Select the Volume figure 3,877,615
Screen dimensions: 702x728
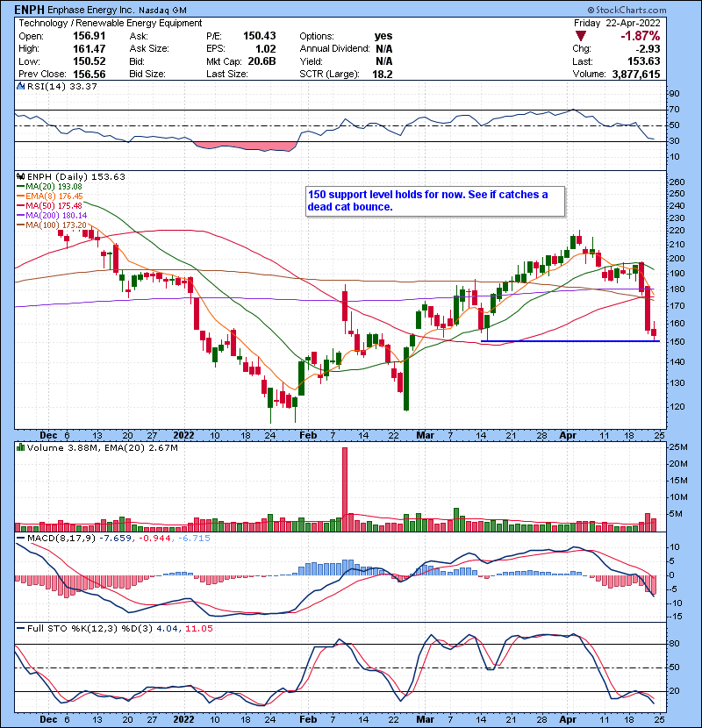[636, 75]
